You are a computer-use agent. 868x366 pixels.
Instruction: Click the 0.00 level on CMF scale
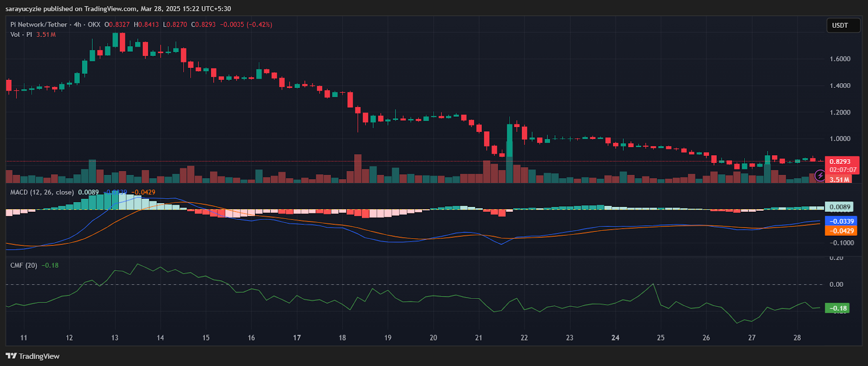click(836, 285)
